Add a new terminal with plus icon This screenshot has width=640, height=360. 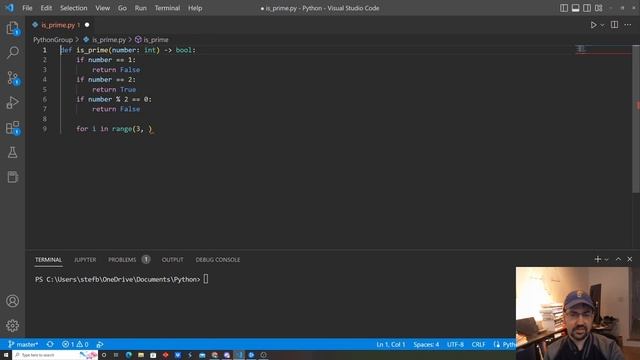pyautogui.click(x=598, y=259)
